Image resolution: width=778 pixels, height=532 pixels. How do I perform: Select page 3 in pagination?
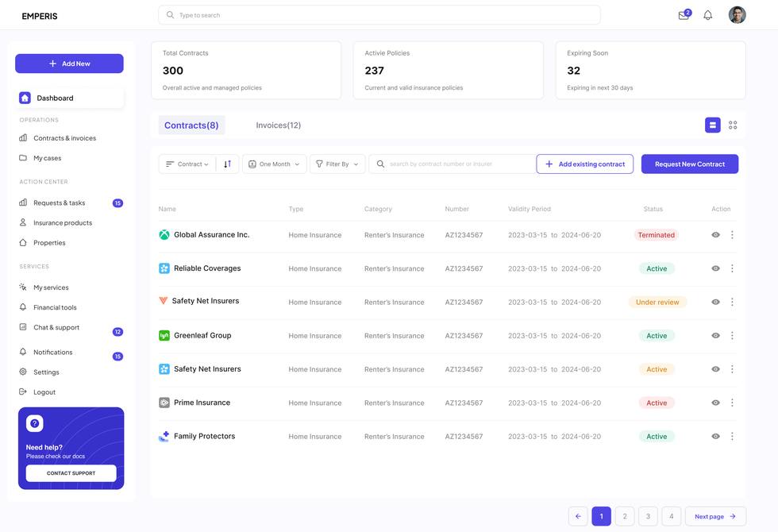648,516
